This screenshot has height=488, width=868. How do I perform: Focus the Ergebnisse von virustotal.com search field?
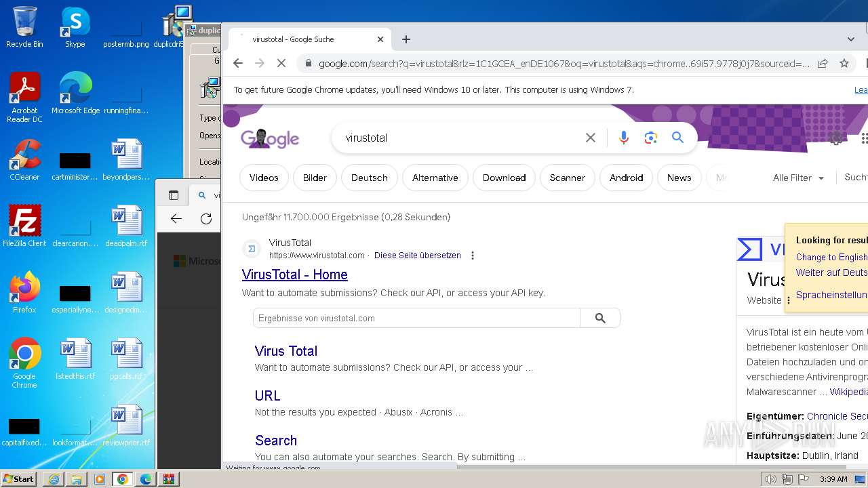click(416, 318)
